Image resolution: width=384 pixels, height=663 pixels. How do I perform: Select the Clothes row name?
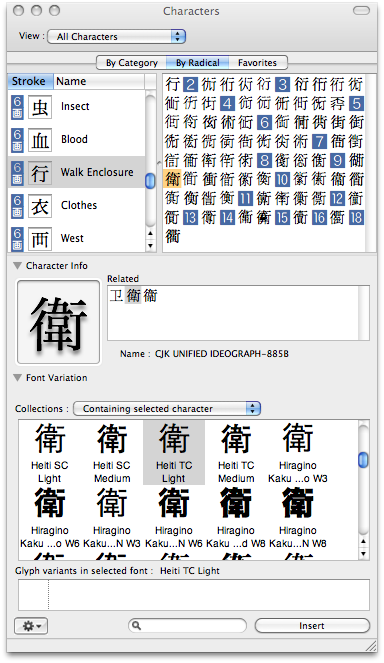pyautogui.click(x=79, y=205)
